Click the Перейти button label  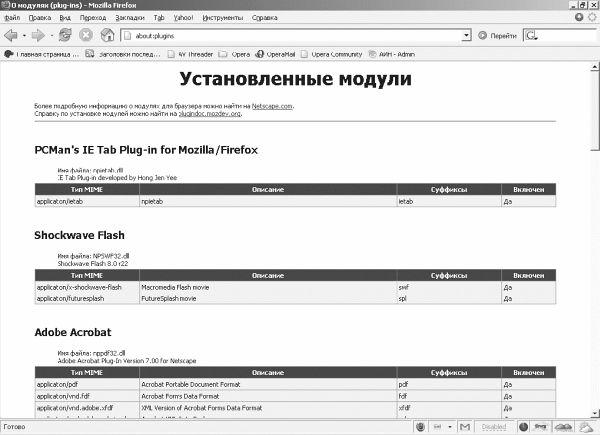coord(503,36)
